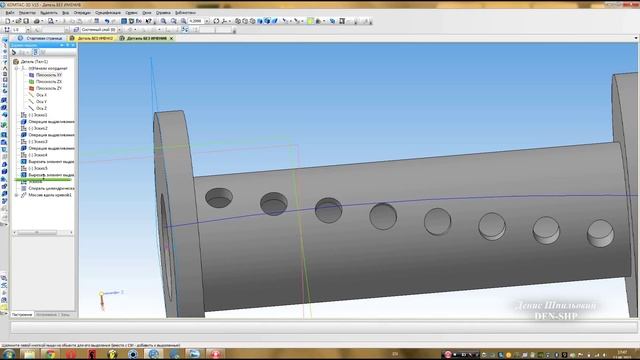Open File Explorer from the taskbar
The image size is (640, 360).
29,354
